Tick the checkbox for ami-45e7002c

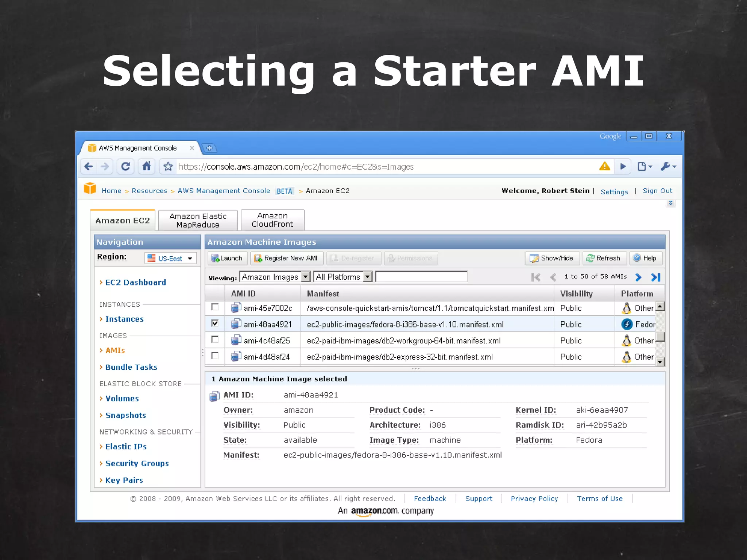pos(215,307)
